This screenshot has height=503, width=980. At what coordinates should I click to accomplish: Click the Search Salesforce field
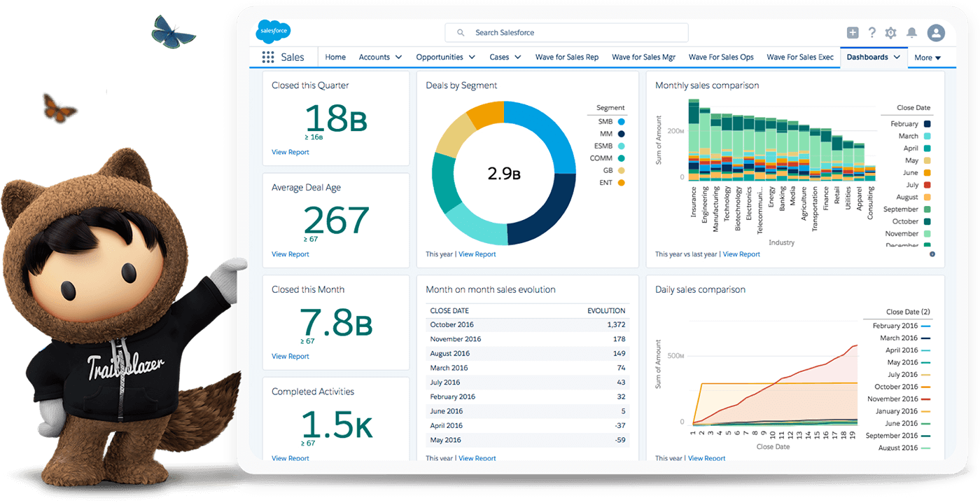566,33
